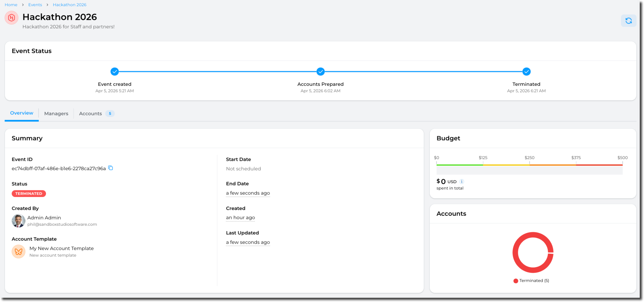This screenshot has width=644, height=302.
Task: Navigate to Events breadcrumb link
Action: [x=35, y=5]
